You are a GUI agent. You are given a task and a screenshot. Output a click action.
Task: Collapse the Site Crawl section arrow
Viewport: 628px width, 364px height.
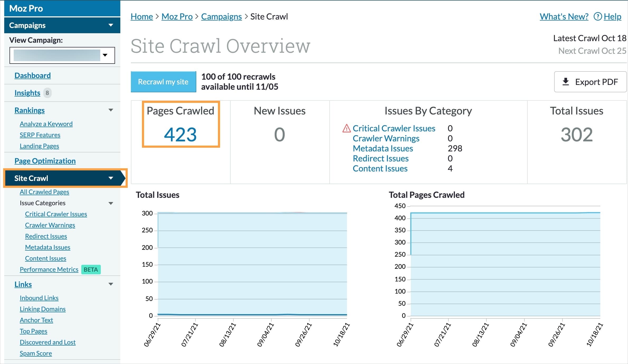111,178
